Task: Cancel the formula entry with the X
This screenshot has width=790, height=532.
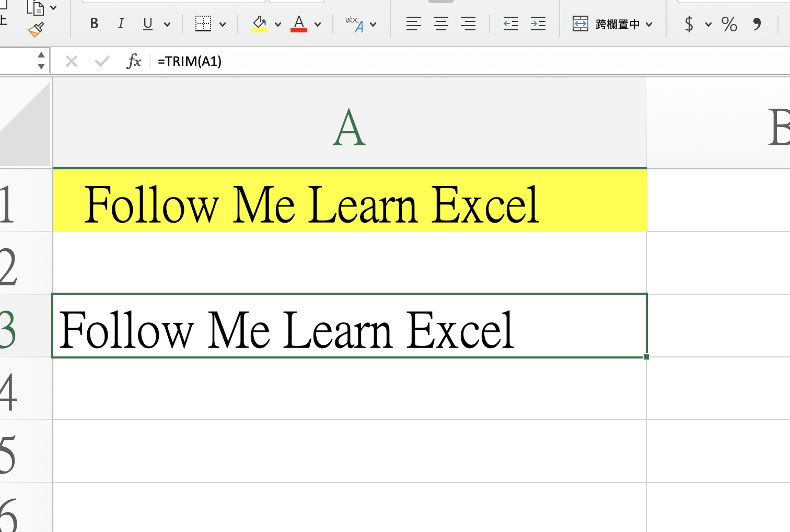Action: [72, 61]
